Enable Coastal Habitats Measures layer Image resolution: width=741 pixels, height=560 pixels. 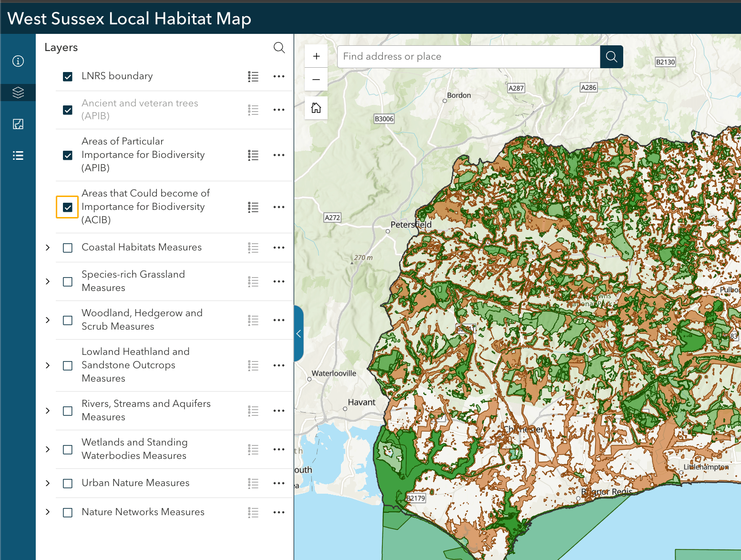click(x=68, y=248)
